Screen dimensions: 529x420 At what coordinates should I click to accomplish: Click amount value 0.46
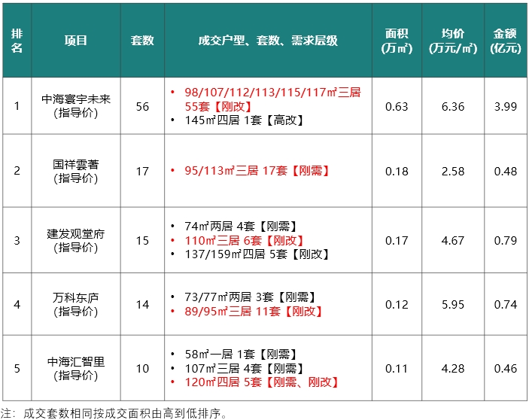pyautogui.click(x=506, y=368)
